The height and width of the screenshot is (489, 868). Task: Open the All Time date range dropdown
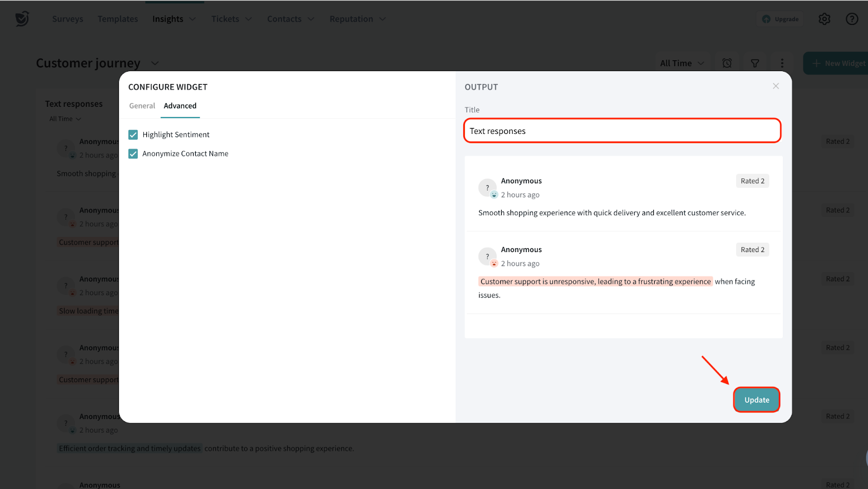(x=682, y=63)
